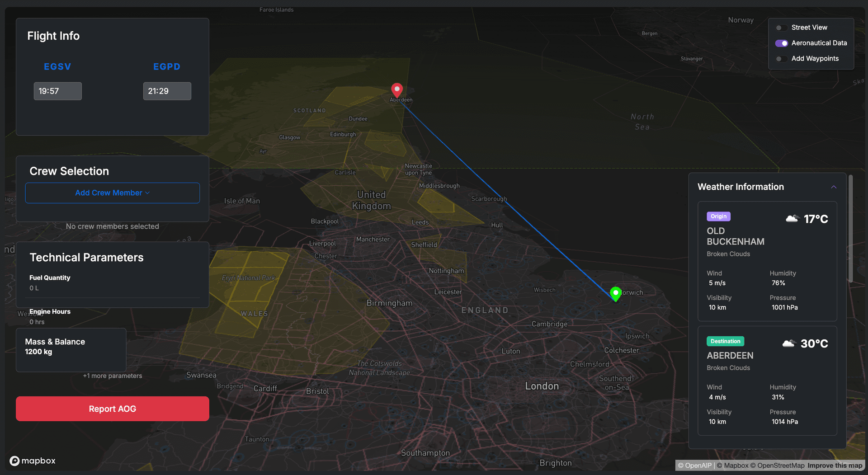Viewport: 868px width, 475px height.
Task: Open the OpenStreetMap attribution link
Action: pos(780,466)
